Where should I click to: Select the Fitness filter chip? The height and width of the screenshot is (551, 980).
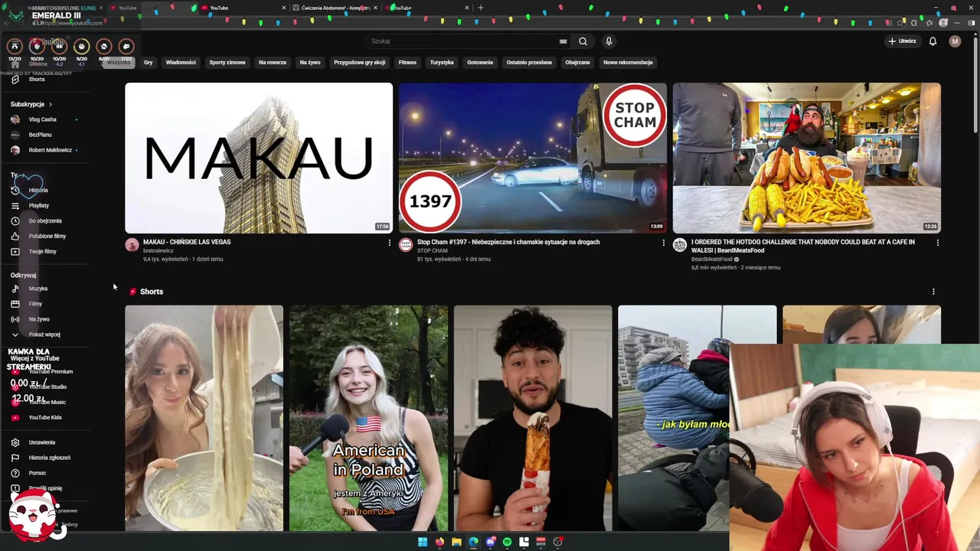point(407,63)
